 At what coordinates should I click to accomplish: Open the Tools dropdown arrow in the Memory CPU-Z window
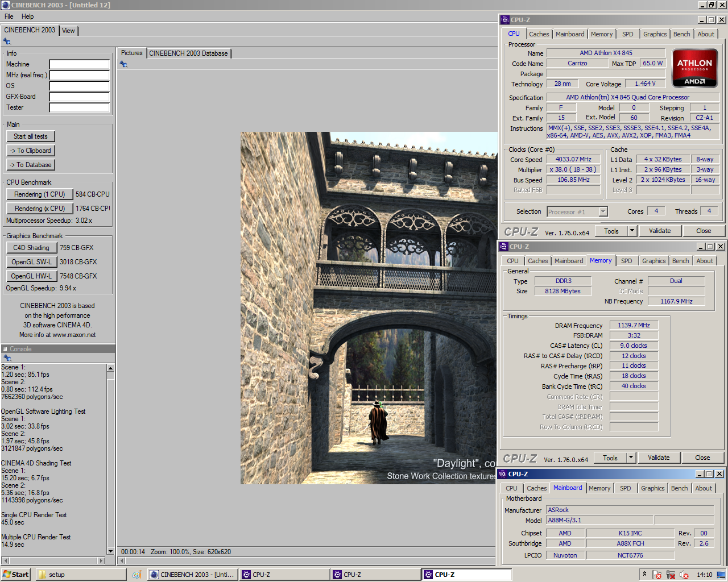(x=631, y=458)
